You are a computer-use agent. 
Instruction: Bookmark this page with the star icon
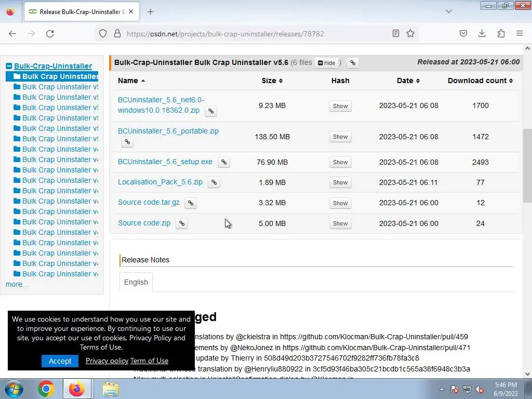coord(410,33)
